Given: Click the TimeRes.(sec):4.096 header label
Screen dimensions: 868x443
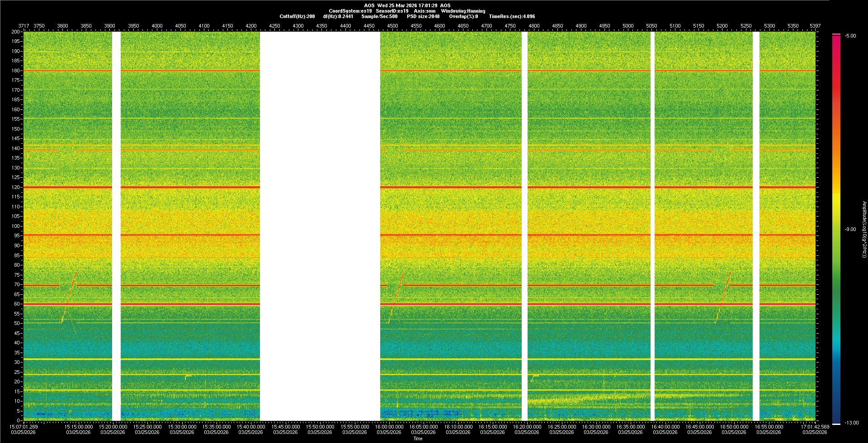Looking at the screenshot, I should [x=512, y=17].
